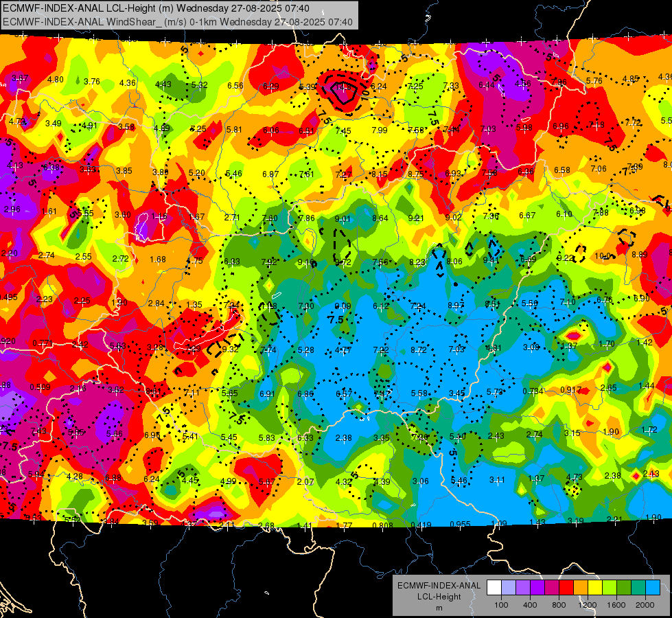The width and height of the screenshot is (672, 618).
Task: Click the legend unit label 'm'
Action: [439, 608]
